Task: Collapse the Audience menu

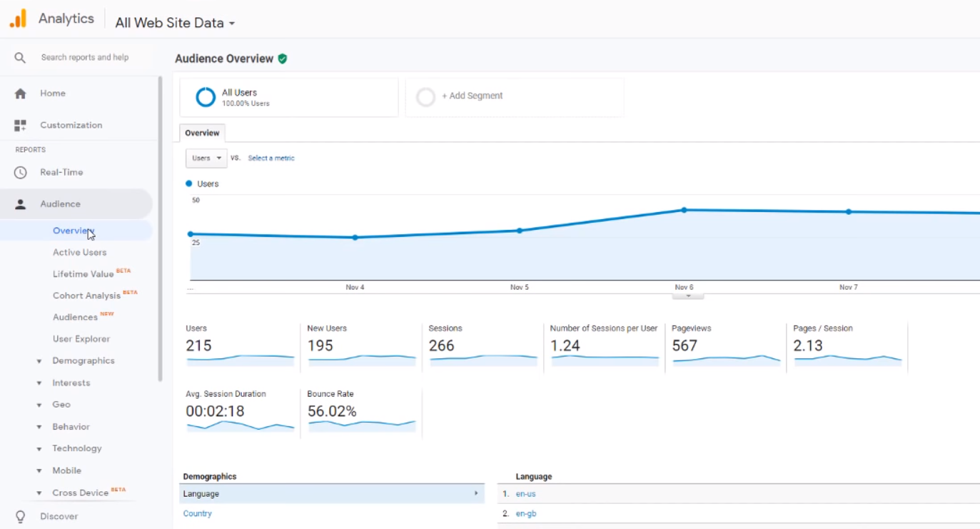Action: pyautogui.click(x=76, y=204)
